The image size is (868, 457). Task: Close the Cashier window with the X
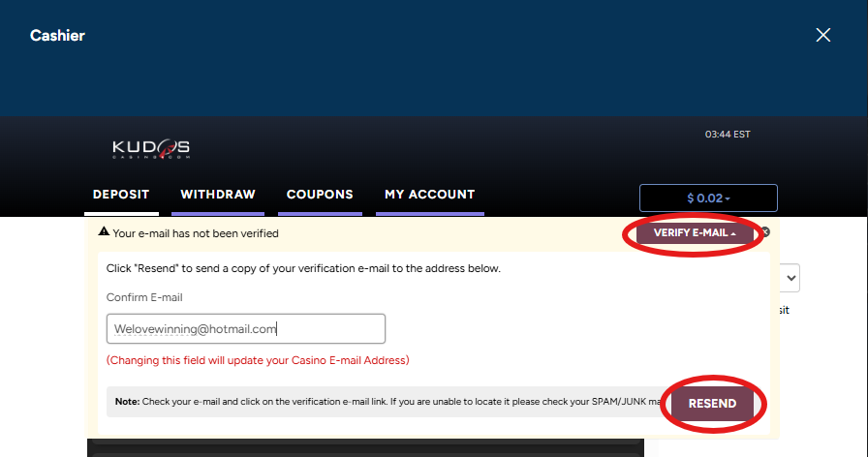[822, 36]
